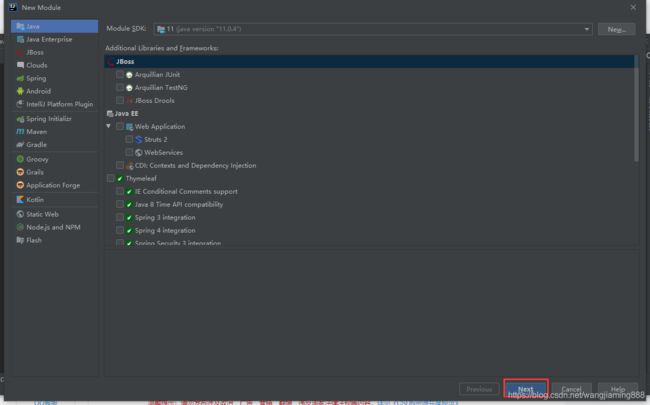The width and height of the screenshot is (650, 405).
Task: Click the CDI Contexts and Dependency icon
Action: coord(129,166)
